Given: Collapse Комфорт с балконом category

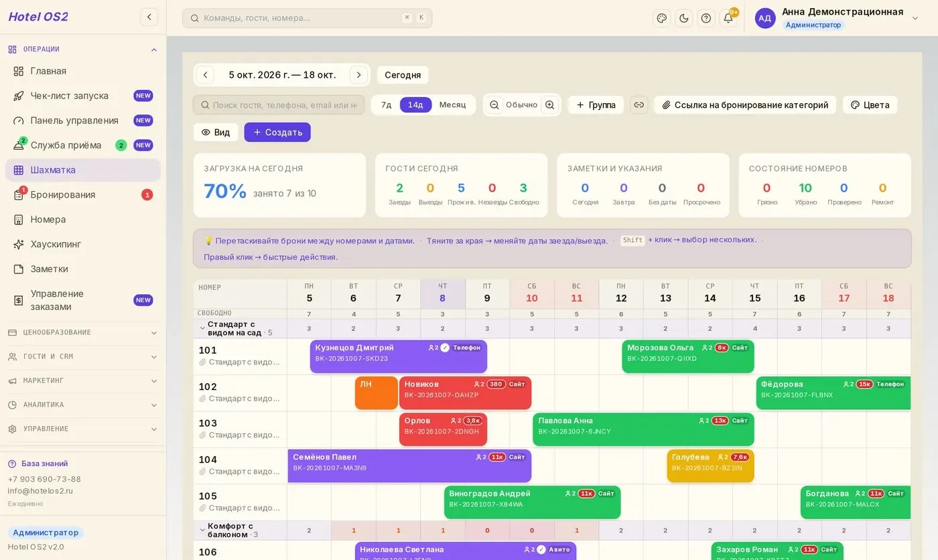Looking at the screenshot, I should click(x=202, y=531).
